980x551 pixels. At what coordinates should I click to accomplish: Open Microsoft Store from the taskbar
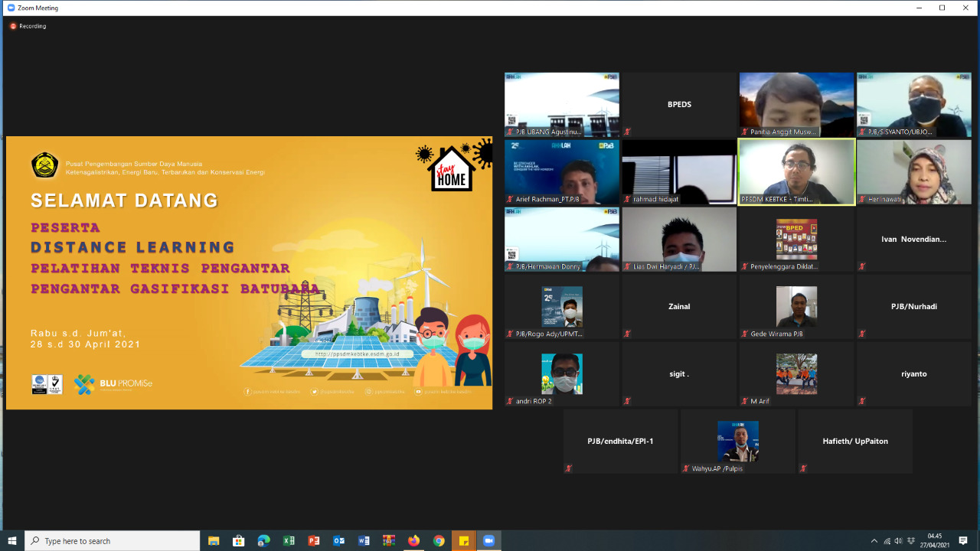239,541
